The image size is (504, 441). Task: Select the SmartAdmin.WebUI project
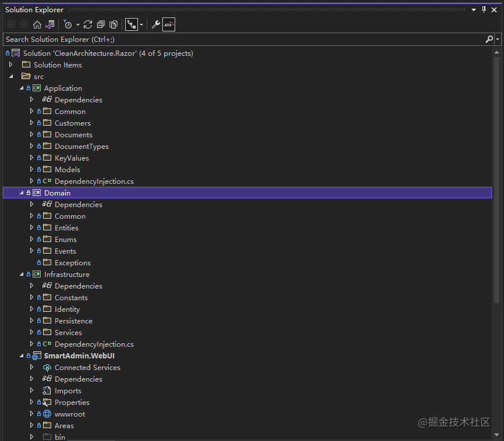point(75,355)
